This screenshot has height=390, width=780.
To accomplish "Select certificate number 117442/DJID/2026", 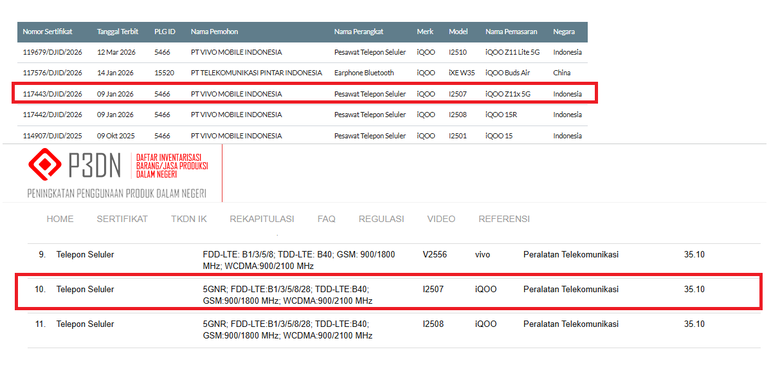I will tap(53, 114).
